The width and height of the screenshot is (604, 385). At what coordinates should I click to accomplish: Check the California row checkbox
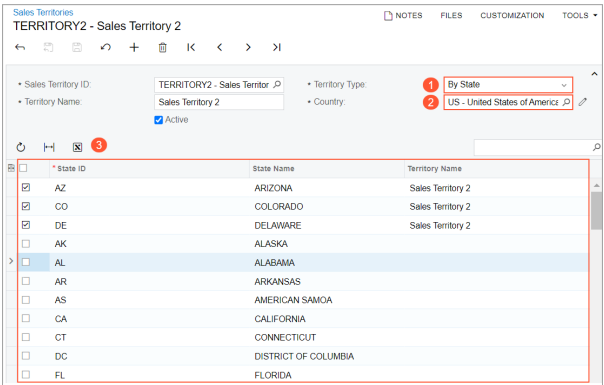pos(26,318)
